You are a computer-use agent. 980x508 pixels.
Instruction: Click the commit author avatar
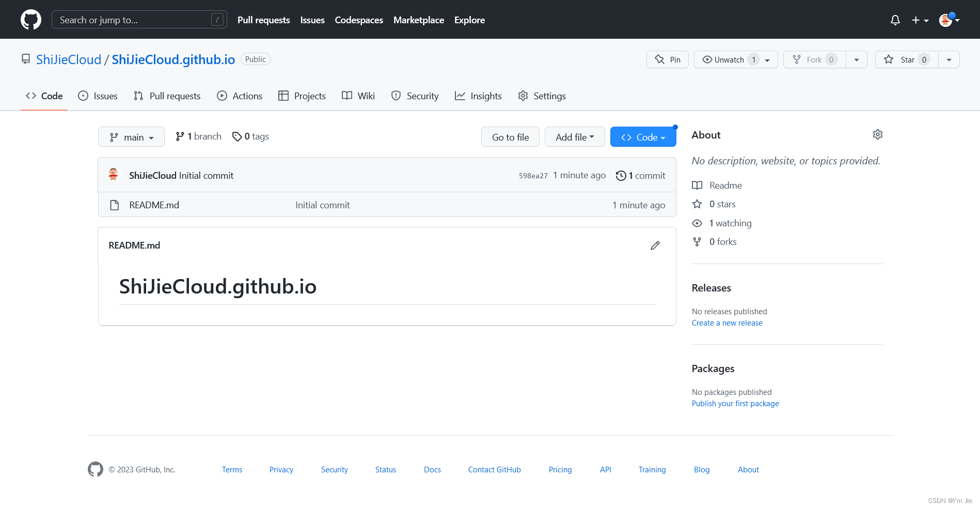(x=114, y=175)
